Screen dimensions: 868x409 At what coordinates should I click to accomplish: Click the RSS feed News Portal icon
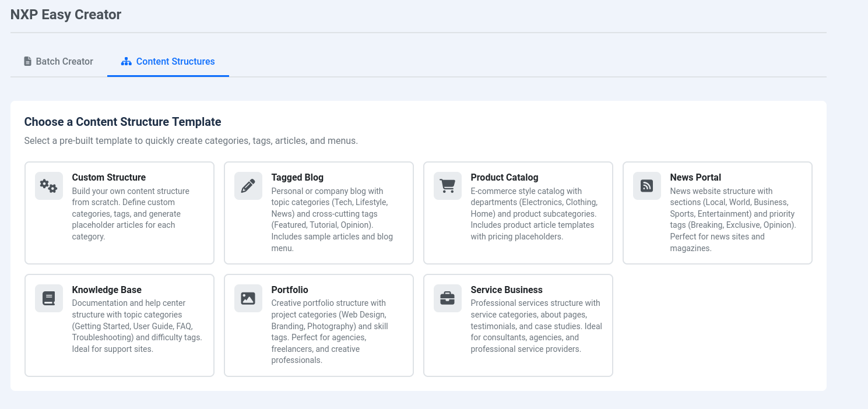point(647,186)
